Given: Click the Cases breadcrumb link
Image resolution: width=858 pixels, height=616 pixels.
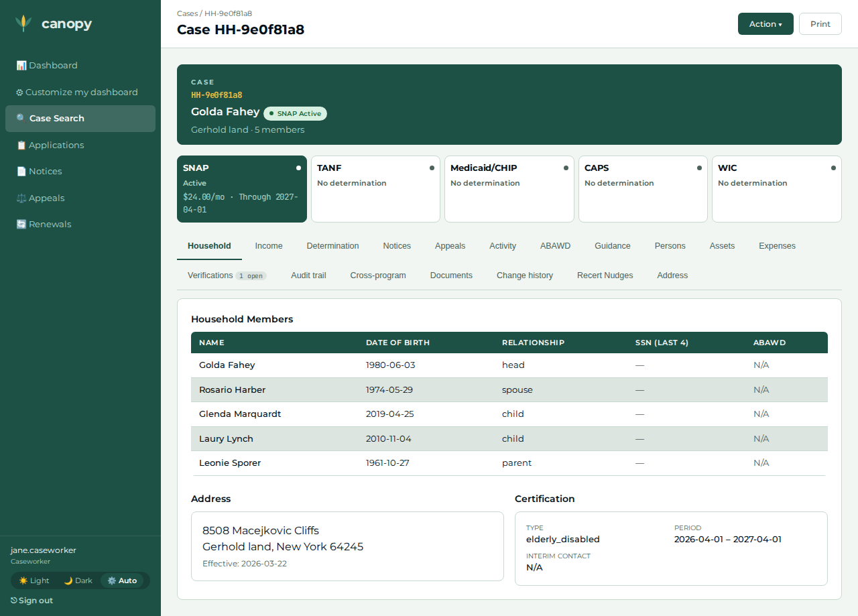Looking at the screenshot, I should pyautogui.click(x=187, y=13).
